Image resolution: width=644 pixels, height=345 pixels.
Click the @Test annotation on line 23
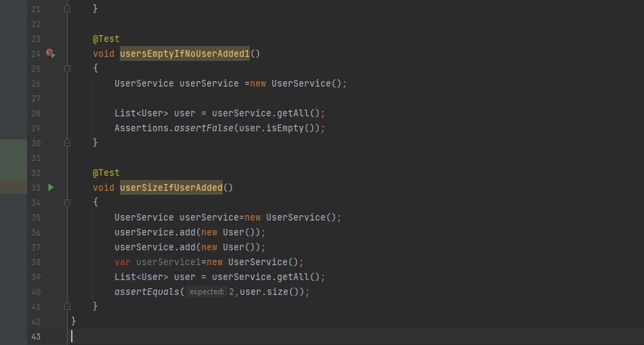click(106, 39)
